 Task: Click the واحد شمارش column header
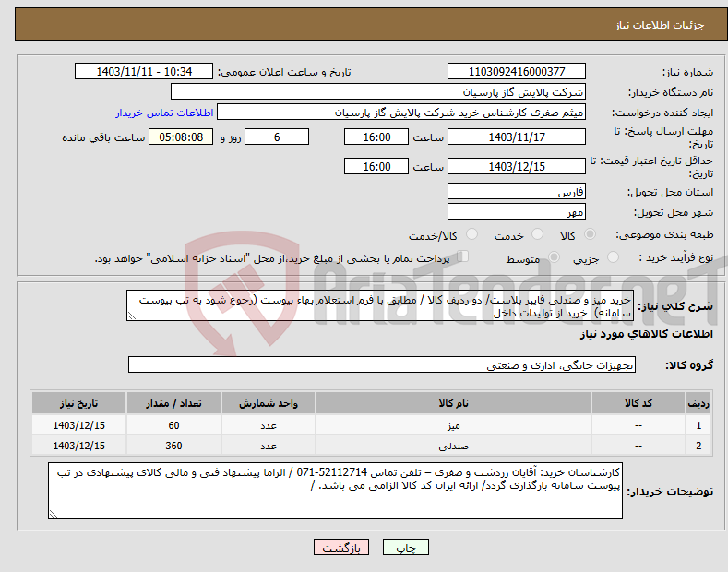coord(269,403)
